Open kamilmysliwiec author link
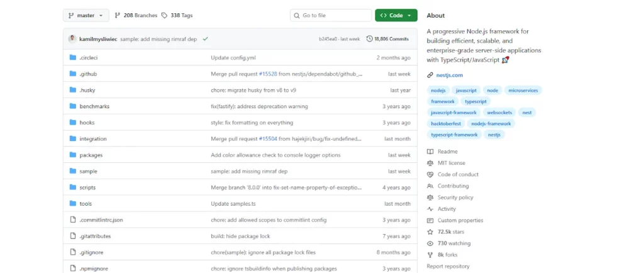Screen dimensions: 644x273 click(98, 39)
